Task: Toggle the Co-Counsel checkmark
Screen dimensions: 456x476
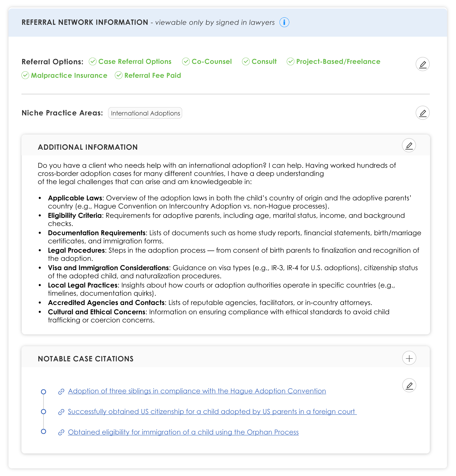Action: (x=186, y=61)
